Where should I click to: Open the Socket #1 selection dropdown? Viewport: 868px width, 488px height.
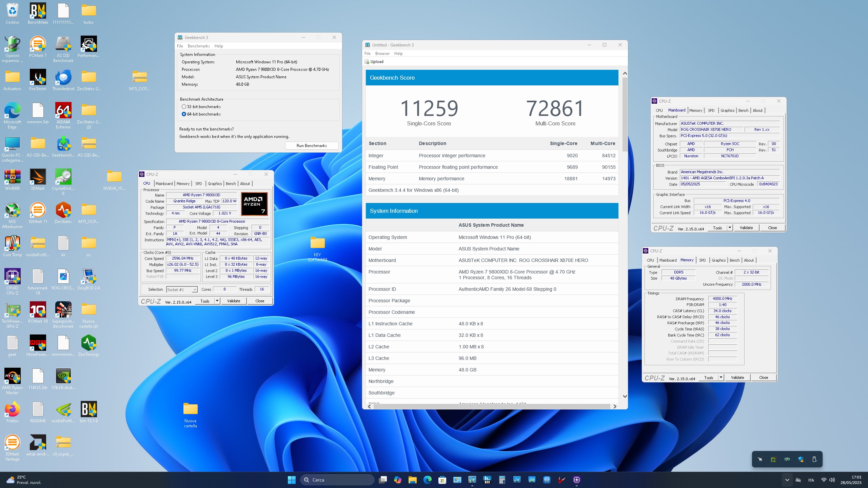click(x=182, y=289)
